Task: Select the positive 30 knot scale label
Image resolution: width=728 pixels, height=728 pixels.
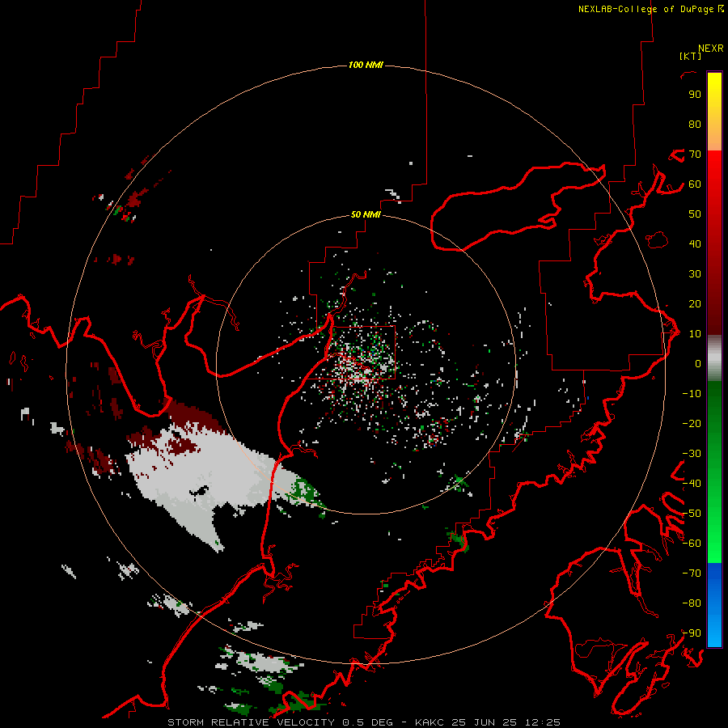Action: point(695,274)
